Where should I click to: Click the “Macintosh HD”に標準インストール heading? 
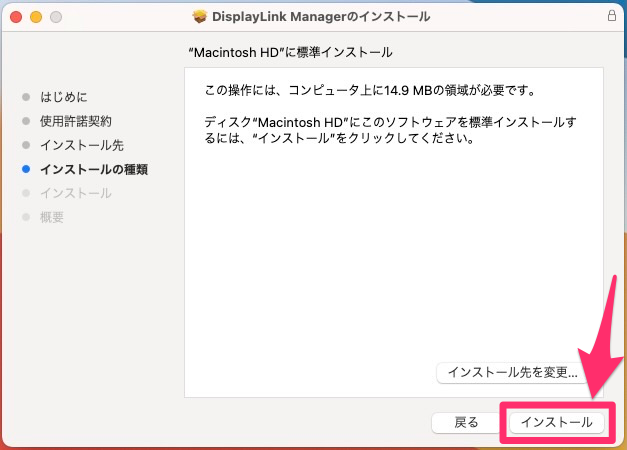(x=290, y=51)
